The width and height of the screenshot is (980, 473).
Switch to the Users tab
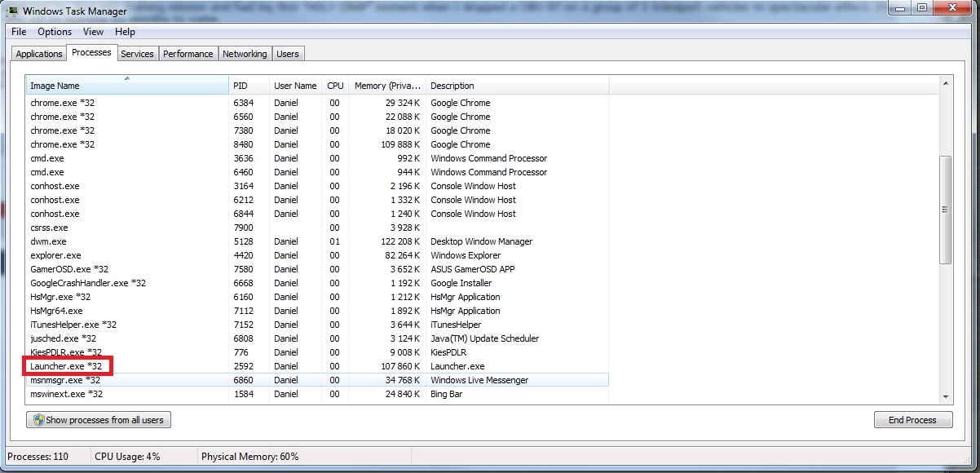pos(288,54)
